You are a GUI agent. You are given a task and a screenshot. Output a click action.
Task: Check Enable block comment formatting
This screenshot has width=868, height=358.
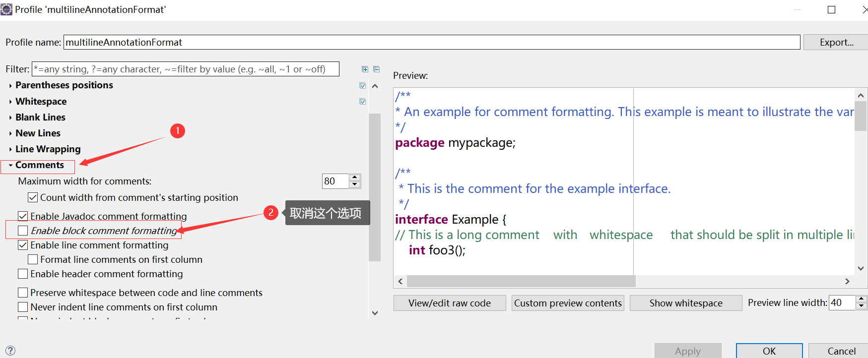coord(23,231)
